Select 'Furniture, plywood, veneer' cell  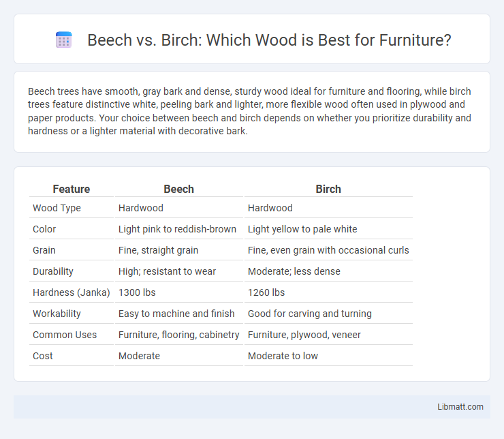(x=304, y=335)
